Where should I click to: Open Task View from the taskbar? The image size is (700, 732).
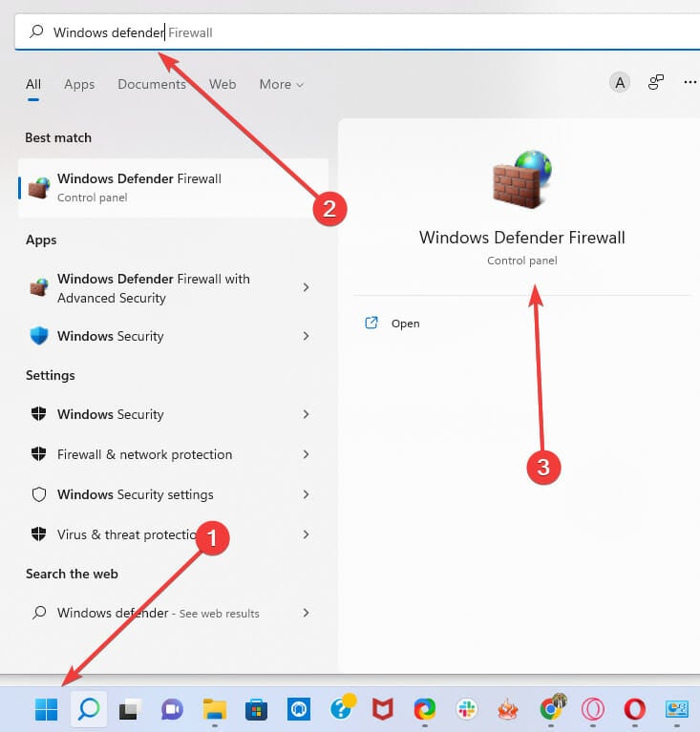point(131,710)
